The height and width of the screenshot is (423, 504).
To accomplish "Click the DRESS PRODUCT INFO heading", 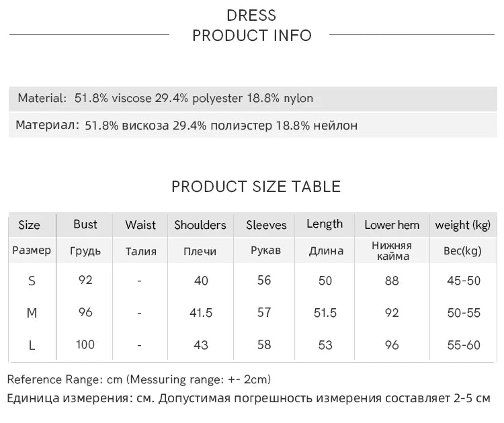I will point(252,26).
